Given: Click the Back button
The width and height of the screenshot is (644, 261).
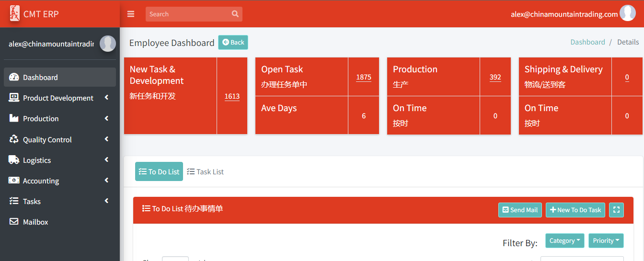Looking at the screenshot, I should tap(233, 42).
